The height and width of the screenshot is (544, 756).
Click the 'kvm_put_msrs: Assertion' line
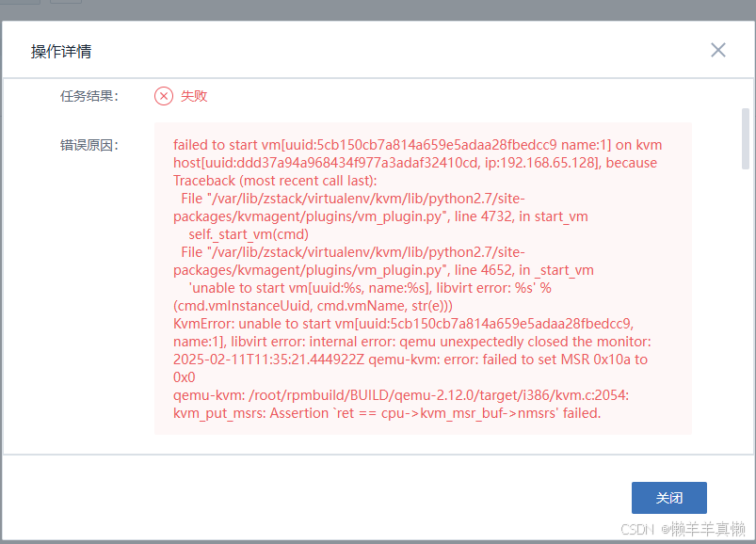pos(387,413)
